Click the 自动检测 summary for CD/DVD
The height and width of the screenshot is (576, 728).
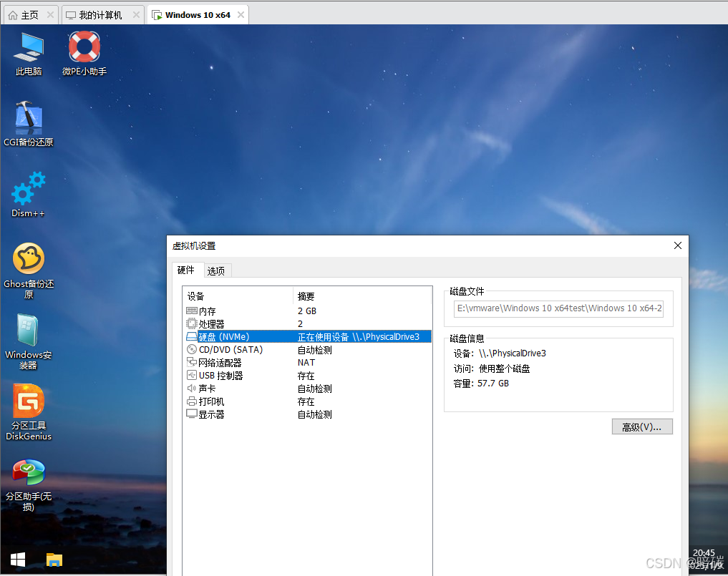click(315, 350)
